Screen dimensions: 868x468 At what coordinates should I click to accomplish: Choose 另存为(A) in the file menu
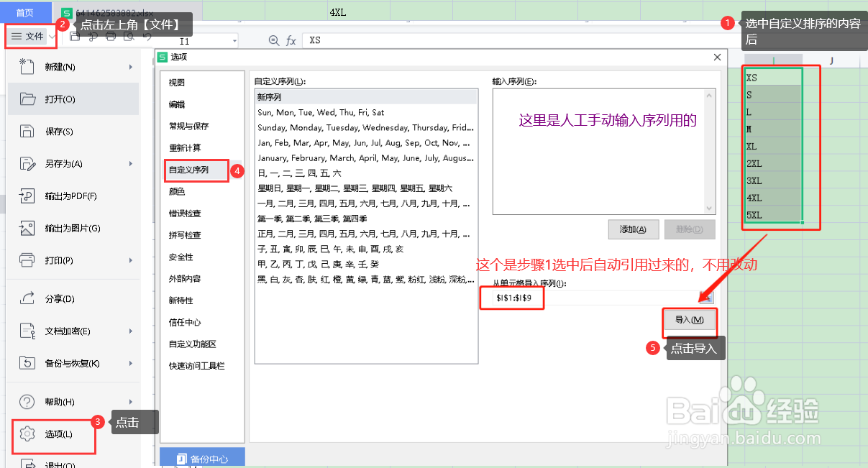point(74,164)
